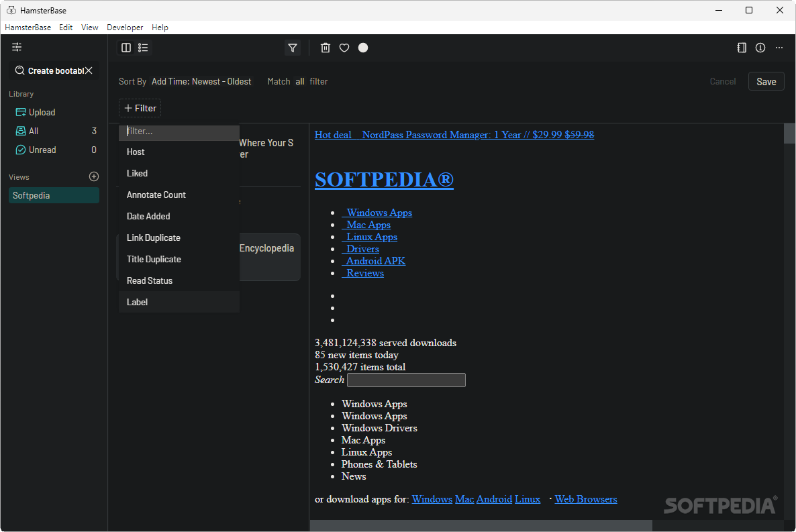Open the more options ellipsis menu
The width and height of the screenshot is (796, 532).
pos(779,48)
